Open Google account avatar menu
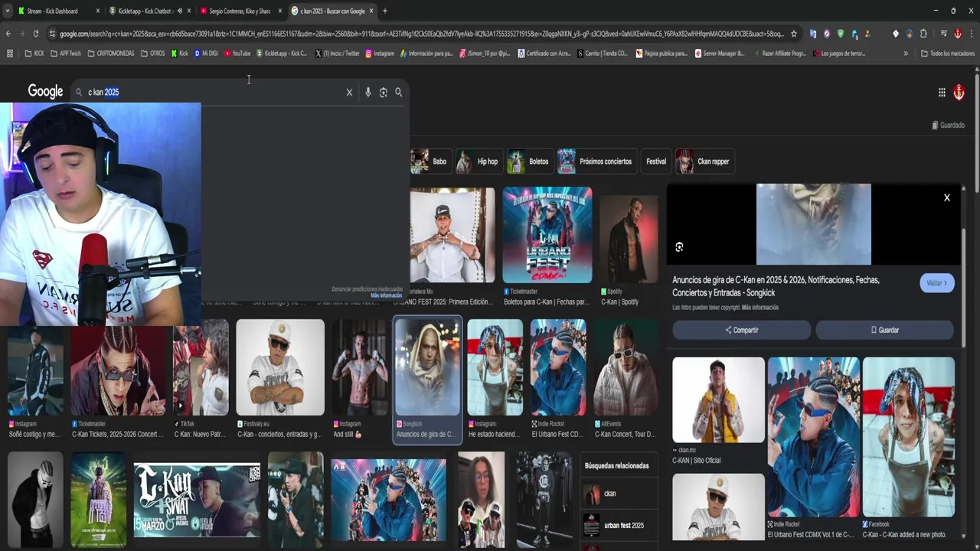The width and height of the screenshot is (980, 551). click(959, 93)
